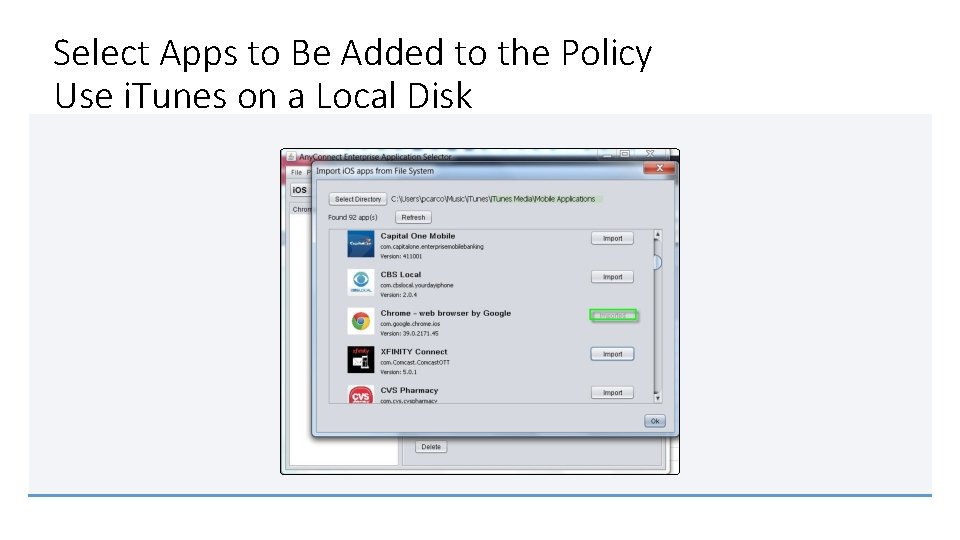Confirm the import dialog with Ok
Screen dimensions: 960x540
coord(654,421)
